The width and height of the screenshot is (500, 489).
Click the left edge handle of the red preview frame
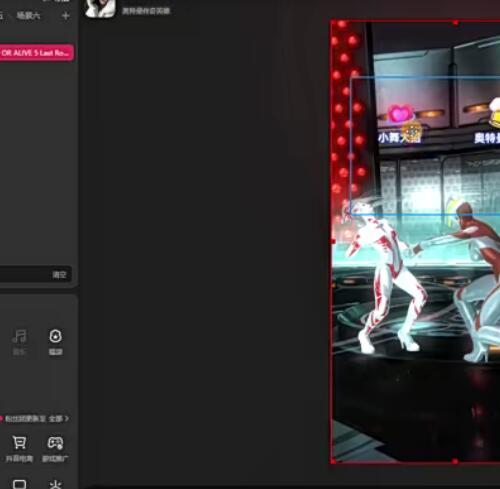(333, 241)
